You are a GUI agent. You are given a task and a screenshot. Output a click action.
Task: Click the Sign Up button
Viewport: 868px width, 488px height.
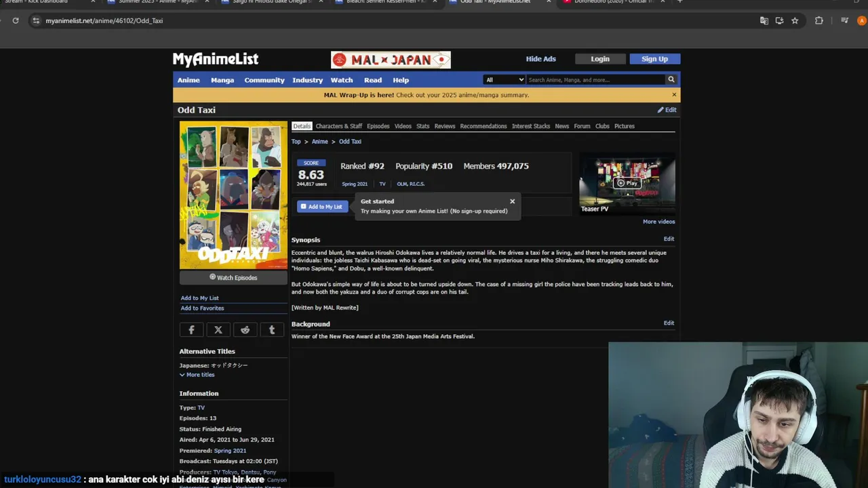tap(654, 59)
